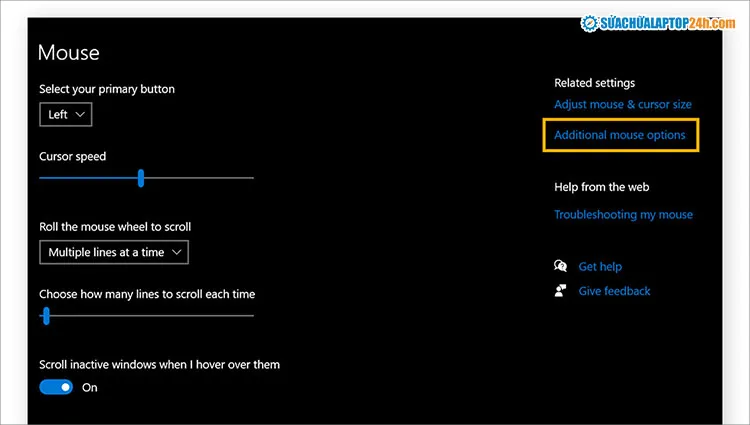Click the right end of Cursor speed track

tap(250, 178)
